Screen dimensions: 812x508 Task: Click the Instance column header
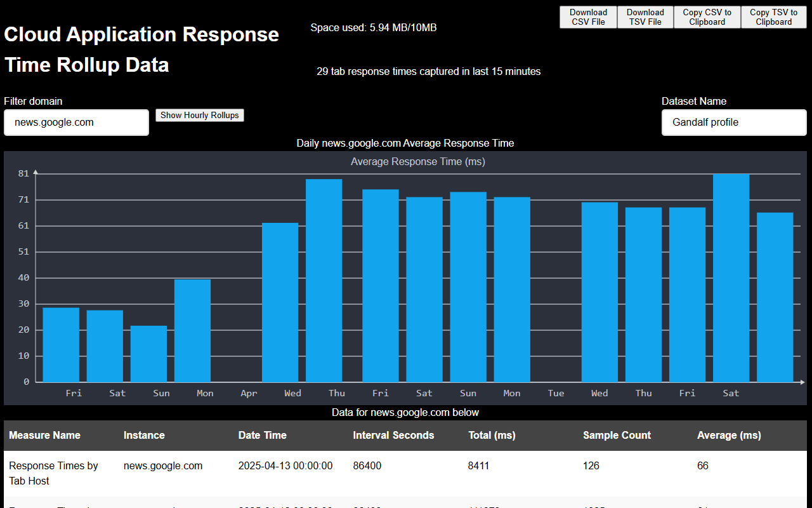[x=144, y=436]
